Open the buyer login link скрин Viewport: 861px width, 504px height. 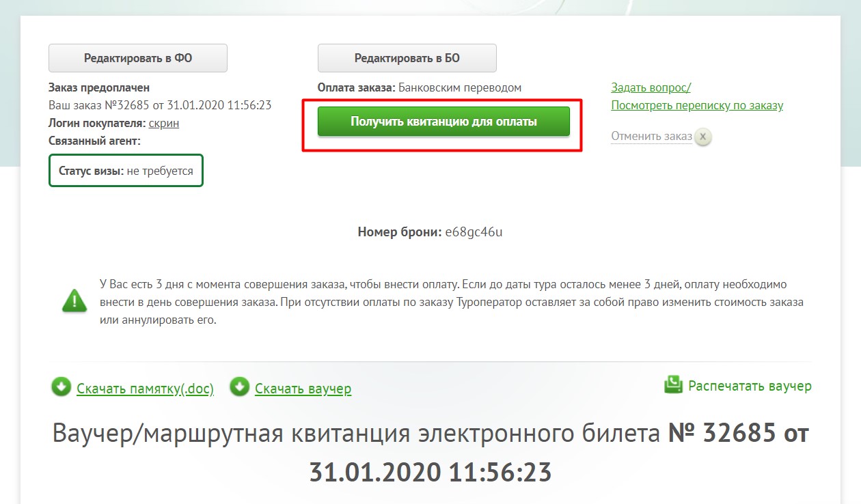tap(164, 123)
